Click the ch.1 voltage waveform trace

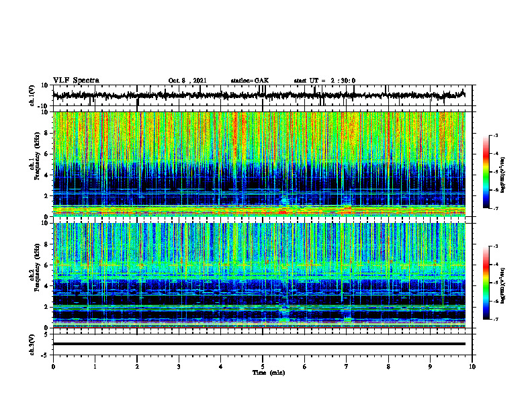[x=259, y=95]
